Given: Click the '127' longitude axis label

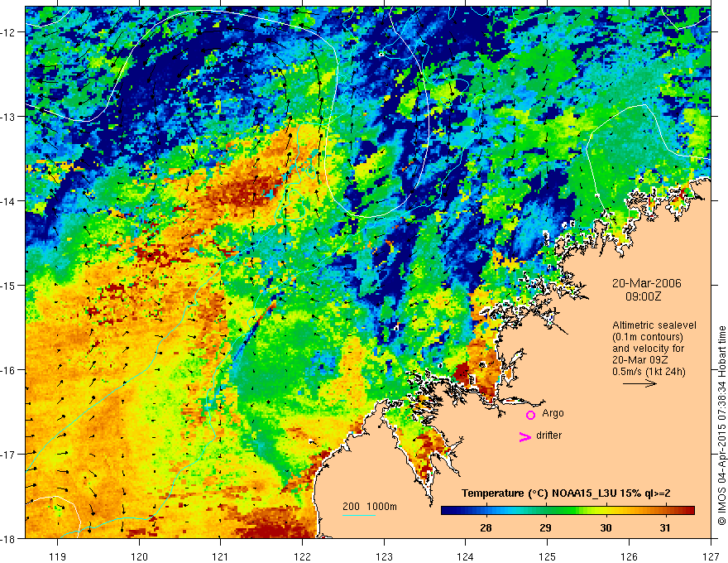Looking at the screenshot, I should click(x=711, y=556).
